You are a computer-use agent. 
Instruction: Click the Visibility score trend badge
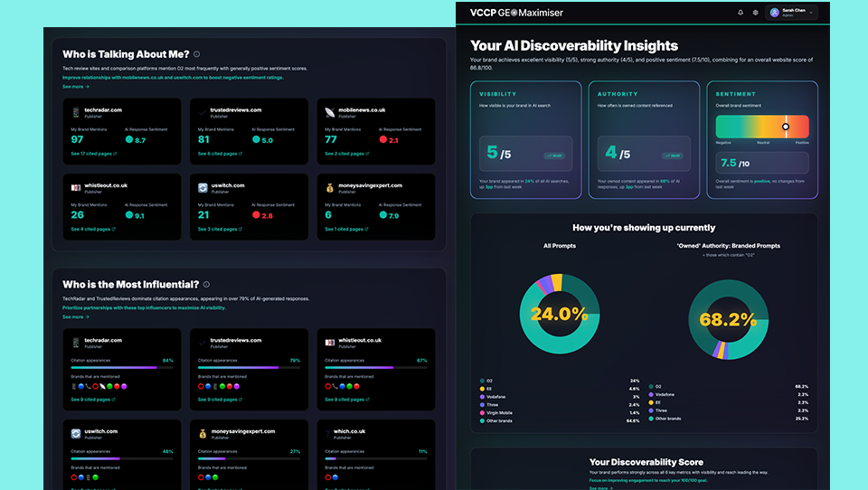(554, 155)
